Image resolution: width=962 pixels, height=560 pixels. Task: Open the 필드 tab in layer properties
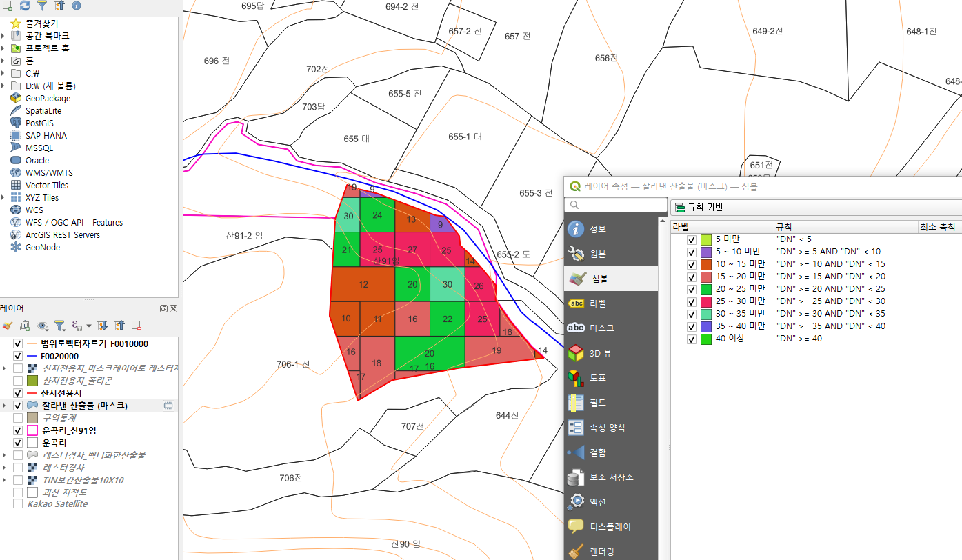[x=610, y=403]
